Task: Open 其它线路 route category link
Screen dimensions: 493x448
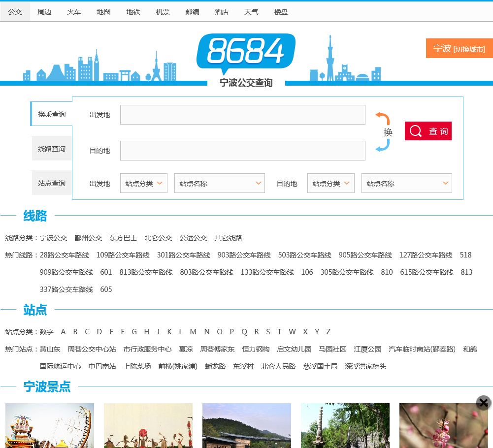Action: 228,238
